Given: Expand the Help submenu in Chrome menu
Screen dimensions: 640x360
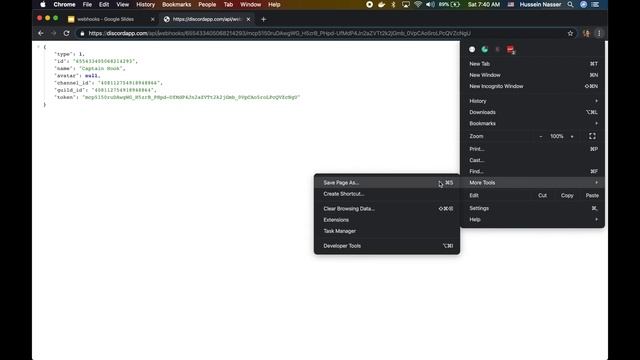Looking at the screenshot, I should (x=533, y=220).
